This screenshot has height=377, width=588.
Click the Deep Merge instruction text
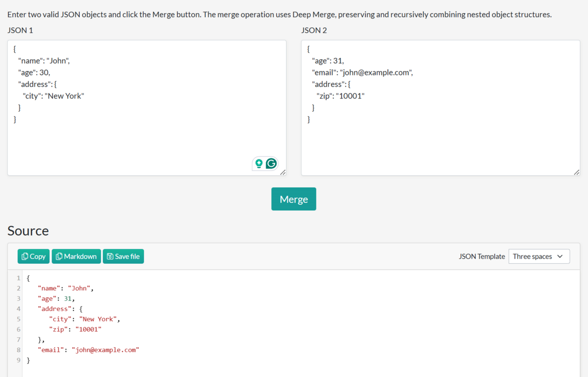pos(279,15)
